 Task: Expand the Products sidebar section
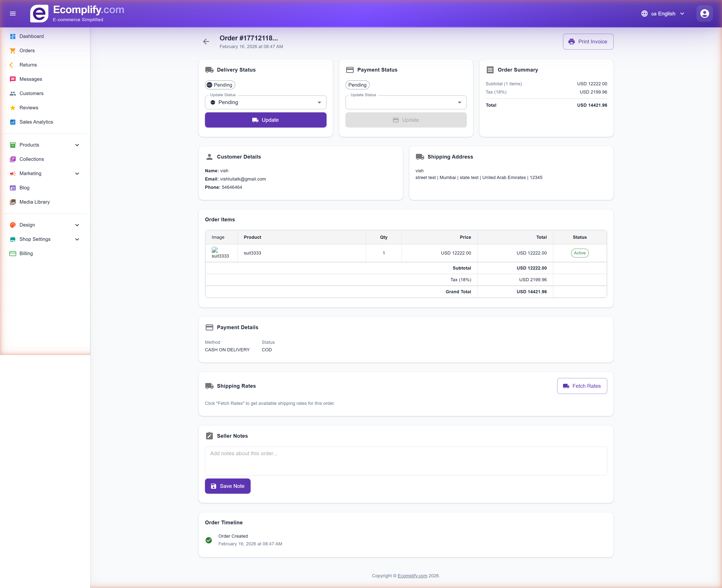tap(77, 145)
